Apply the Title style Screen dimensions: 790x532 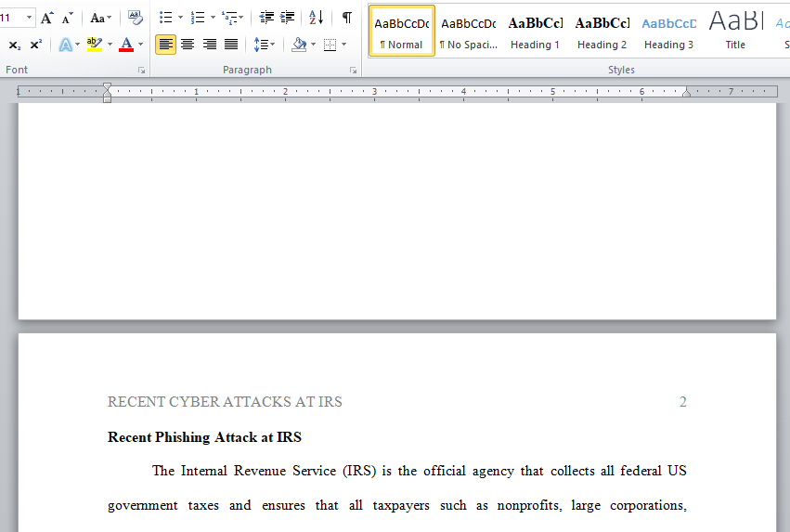pyautogui.click(x=735, y=31)
